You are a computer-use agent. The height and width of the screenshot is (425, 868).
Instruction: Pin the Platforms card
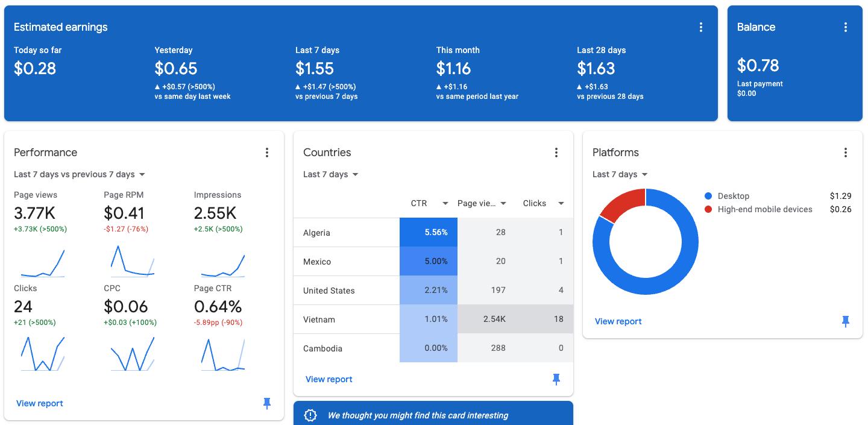(845, 321)
